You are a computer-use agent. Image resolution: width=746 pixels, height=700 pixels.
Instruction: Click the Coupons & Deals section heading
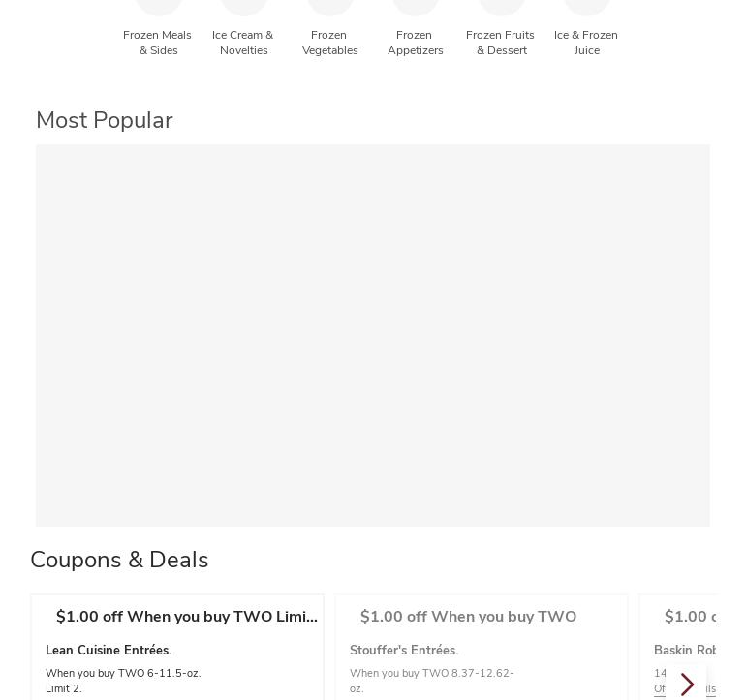(119, 560)
